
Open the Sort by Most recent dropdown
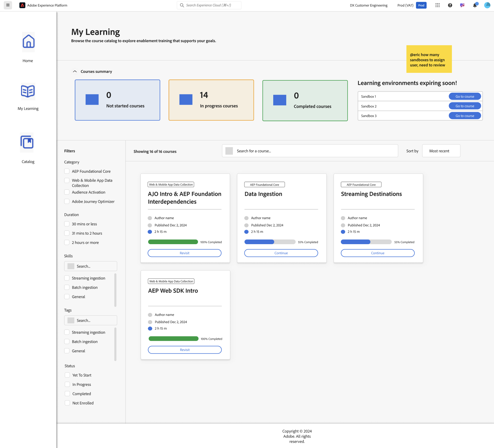point(441,151)
